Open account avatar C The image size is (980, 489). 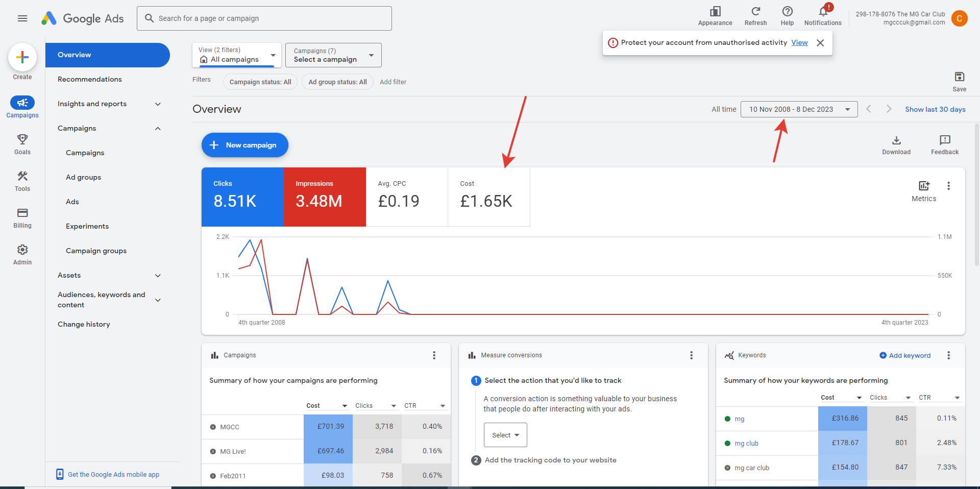pyautogui.click(x=960, y=18)
